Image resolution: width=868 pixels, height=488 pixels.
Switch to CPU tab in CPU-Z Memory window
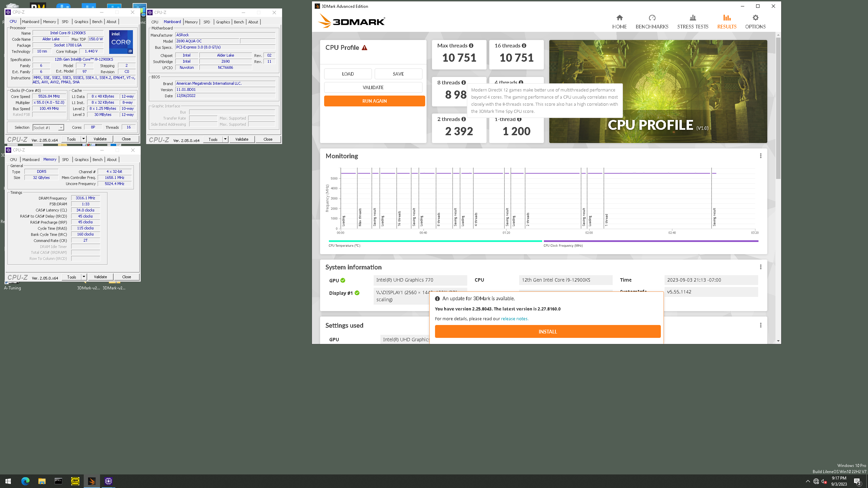click(x=14, y=160)
